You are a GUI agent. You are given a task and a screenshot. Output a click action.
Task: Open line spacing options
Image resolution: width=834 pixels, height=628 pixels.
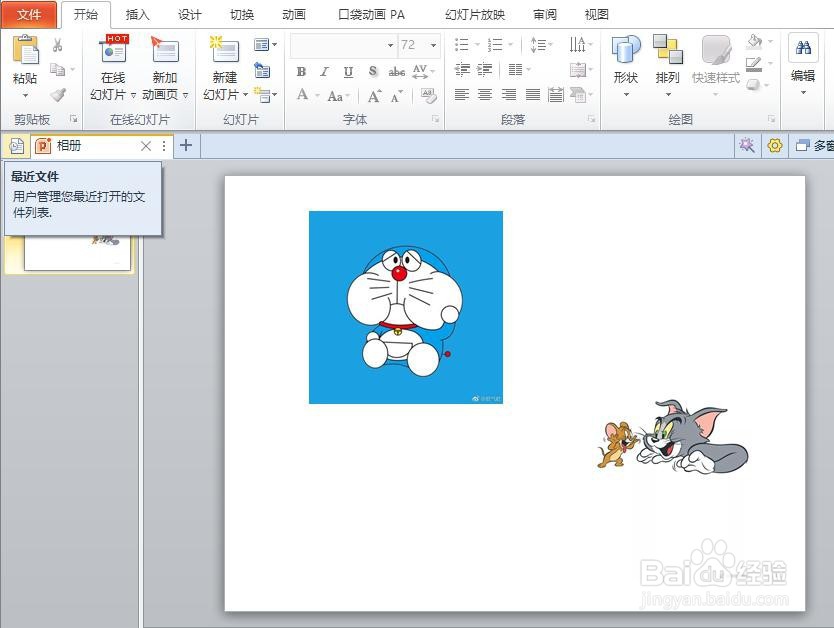[538, 45]
